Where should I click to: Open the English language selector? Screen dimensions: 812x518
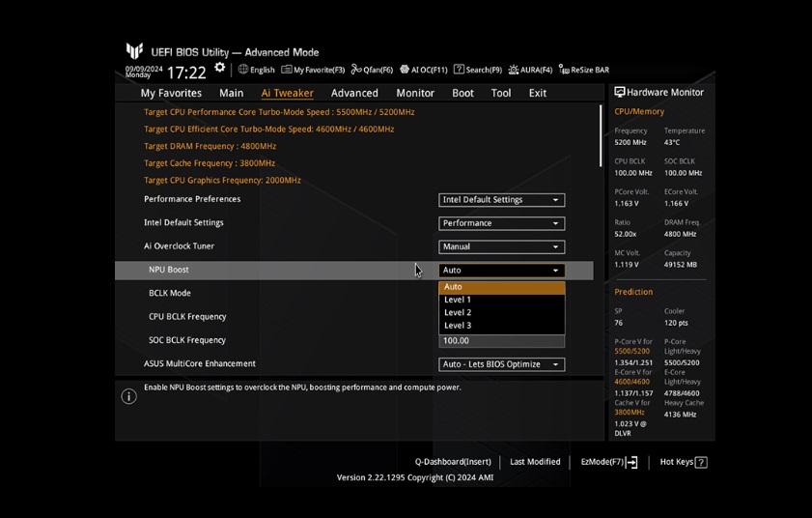[256, 70]
